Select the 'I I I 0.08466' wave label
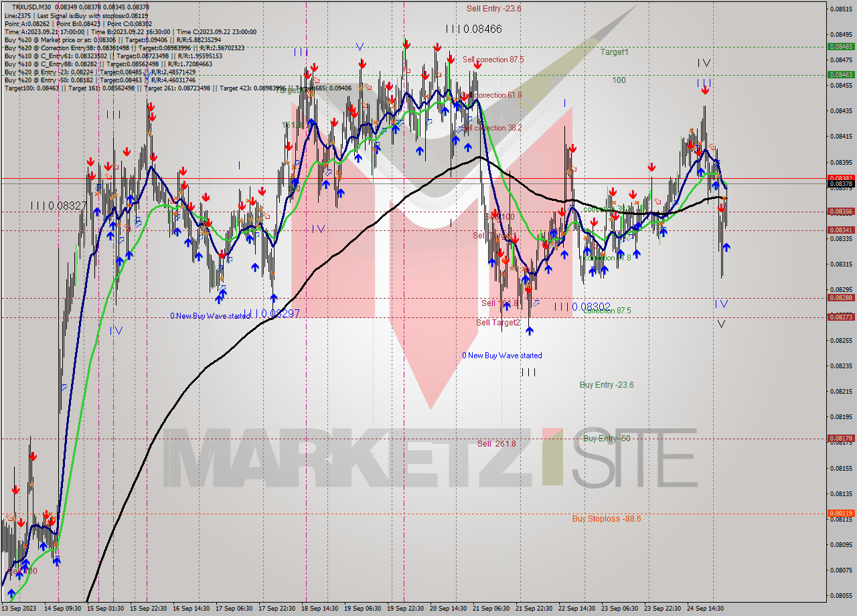857x616 pixels. point(473,29)
